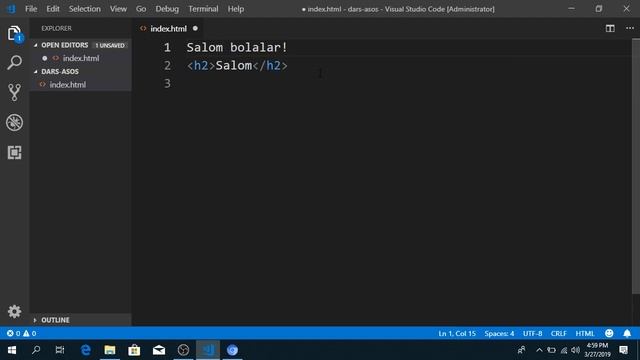Open Task View on the taskbar

60,350
